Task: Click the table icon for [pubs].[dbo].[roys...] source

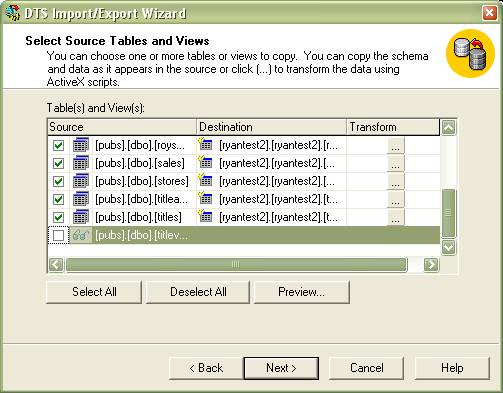Action: click(81, 145)
